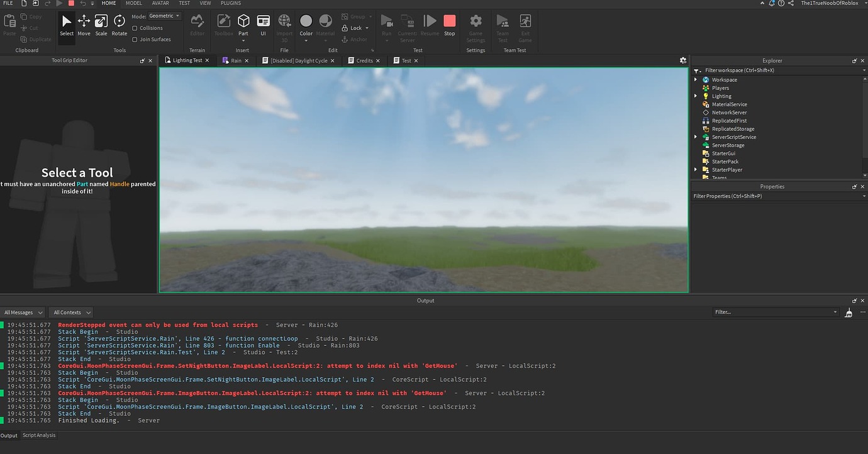The width and height of the screenshot is (868, 454).
Task: Open Game Settings
Action: point(476,25)
